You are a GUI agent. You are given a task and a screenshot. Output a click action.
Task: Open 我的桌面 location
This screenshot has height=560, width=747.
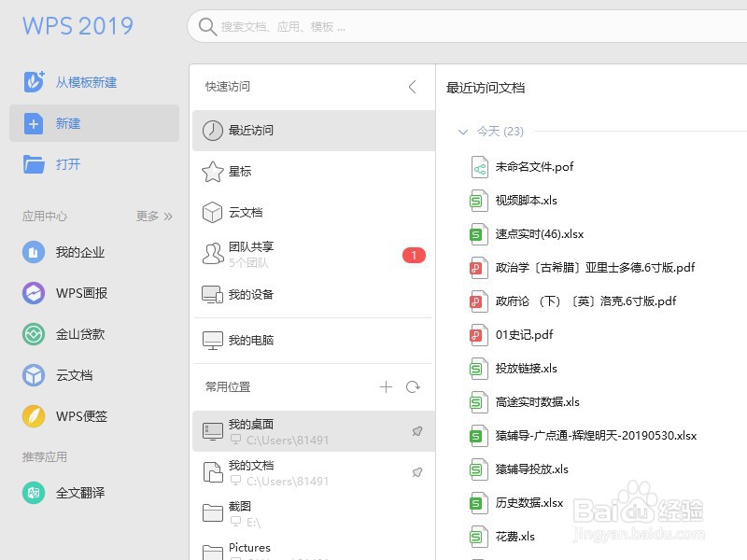tap(314, 431)
